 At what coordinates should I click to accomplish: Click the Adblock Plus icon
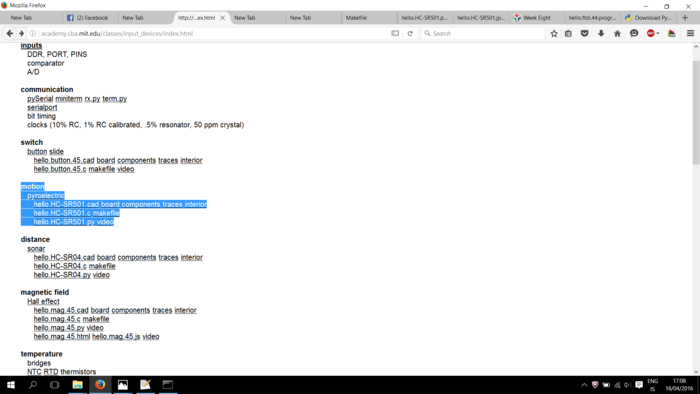(650, 33)
